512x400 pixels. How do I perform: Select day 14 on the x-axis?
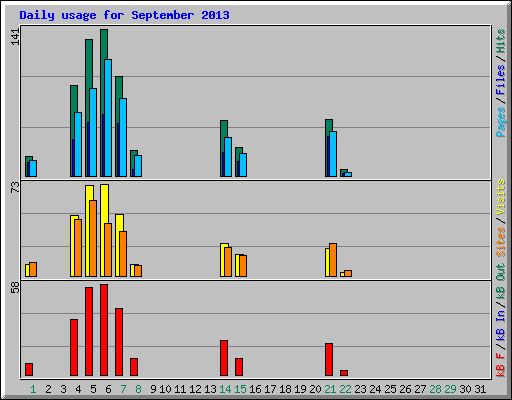(x=225, y=389)
